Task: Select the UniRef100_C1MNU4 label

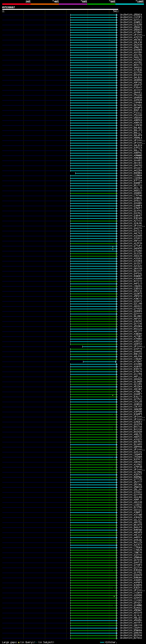Action: click(x=131, y=175)
